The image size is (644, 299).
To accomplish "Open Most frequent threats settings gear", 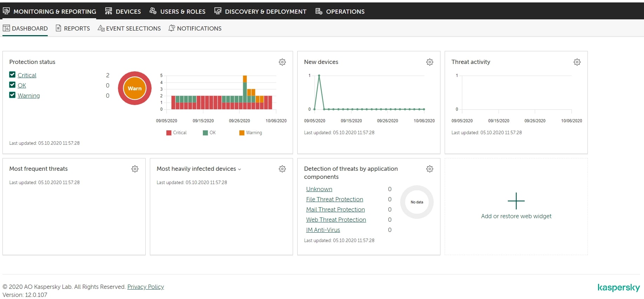I will pyautogui.click(x=135, y=169).
